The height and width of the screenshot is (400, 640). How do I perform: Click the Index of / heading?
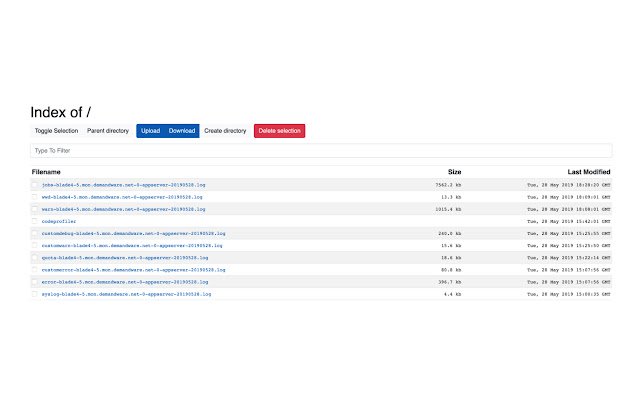[61, 112]
